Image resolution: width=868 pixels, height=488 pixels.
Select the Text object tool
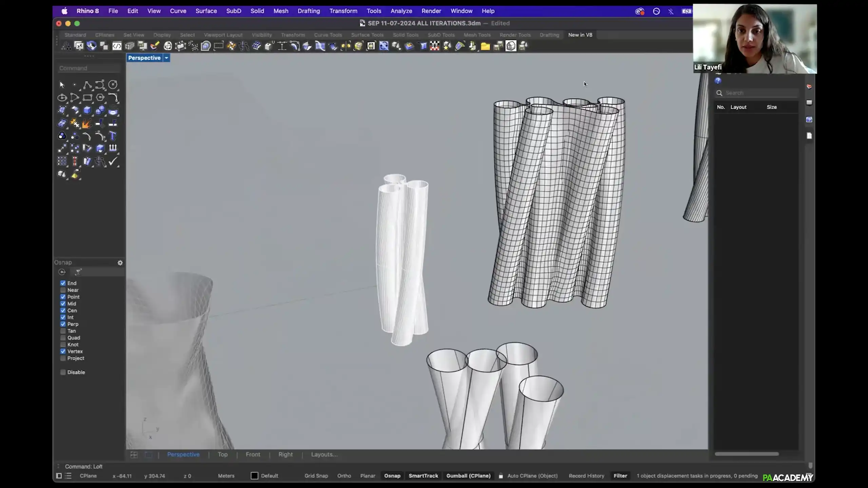click(113, 136)
